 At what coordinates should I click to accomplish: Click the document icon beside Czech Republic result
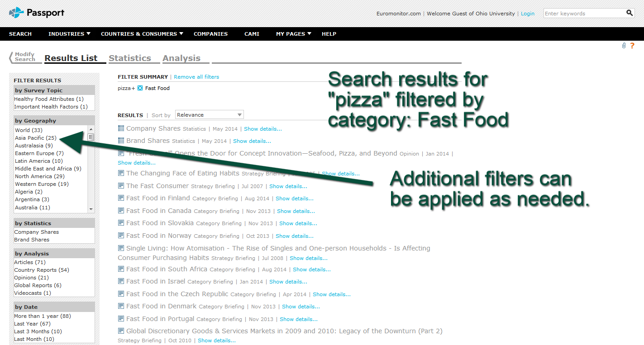[x=121, y=293]
